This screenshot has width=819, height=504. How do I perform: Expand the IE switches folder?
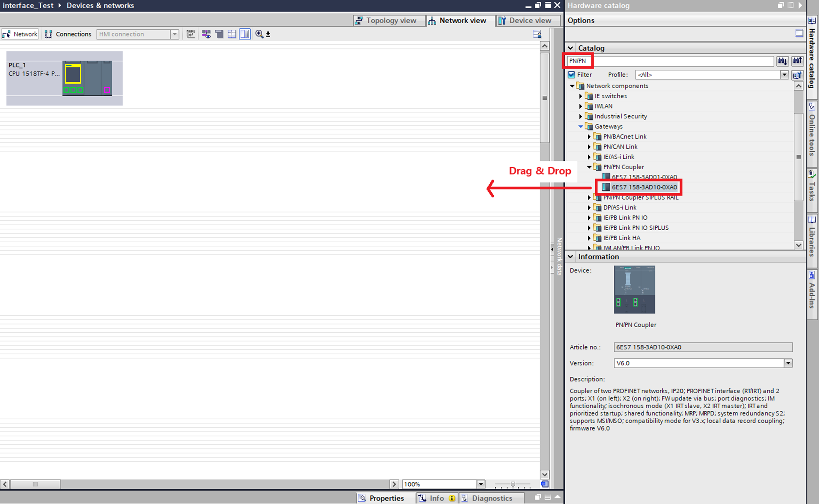click(581, 96)
